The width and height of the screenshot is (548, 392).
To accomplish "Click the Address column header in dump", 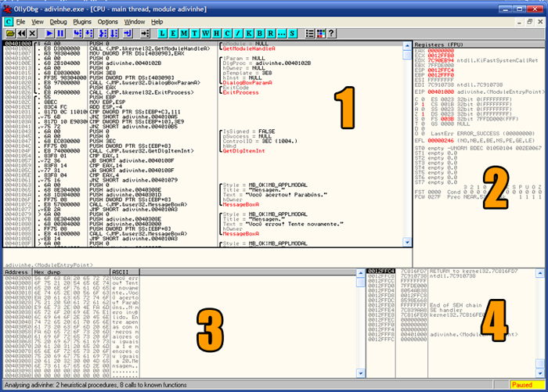I will tap(17, 272).
